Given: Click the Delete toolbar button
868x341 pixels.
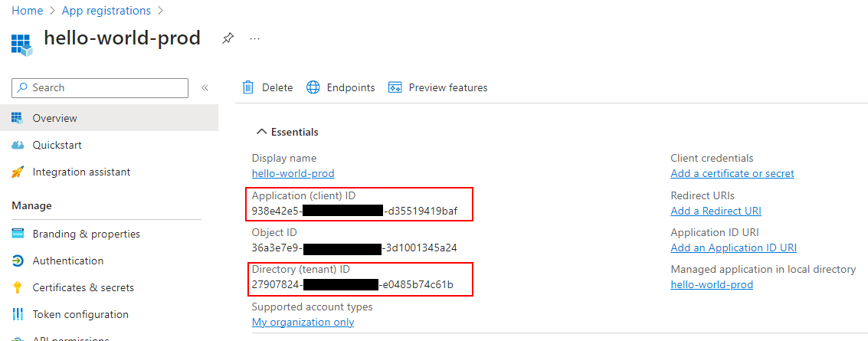Looking at the screenshot, I should pyautogui.click(x=268, y=87).
